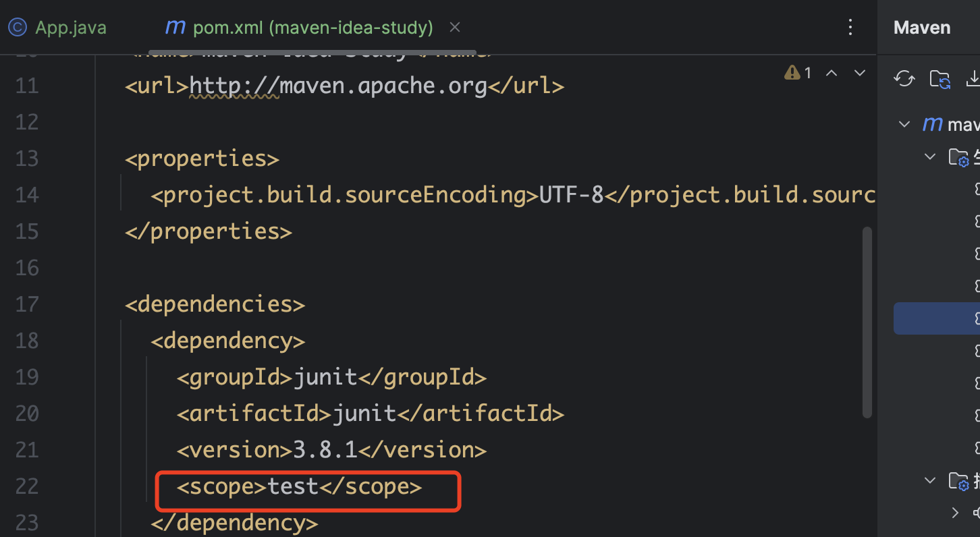
Task: Click the highlighted lifecycle item in the Maven tree
Action: click(945, 318)
